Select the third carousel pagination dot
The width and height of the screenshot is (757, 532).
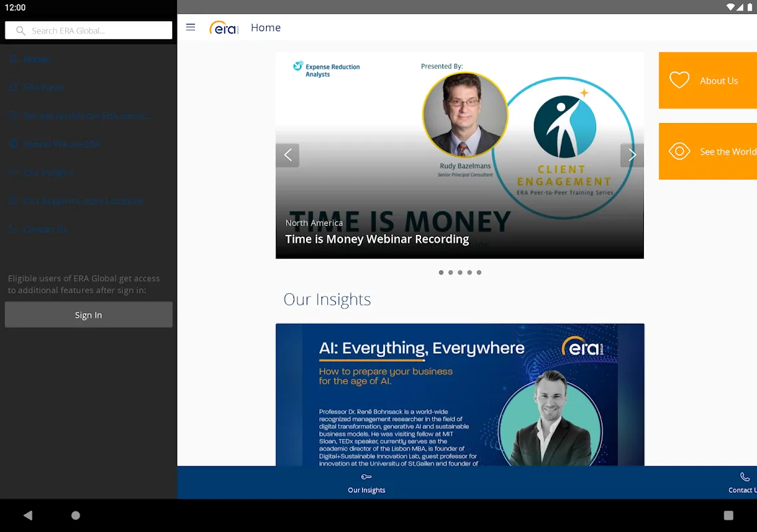point(460,273)
